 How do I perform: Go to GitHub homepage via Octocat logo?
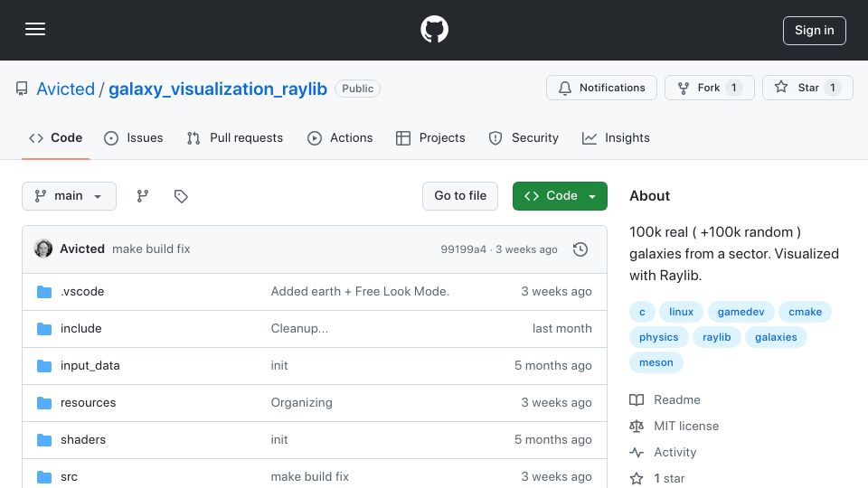coord(434,29)
